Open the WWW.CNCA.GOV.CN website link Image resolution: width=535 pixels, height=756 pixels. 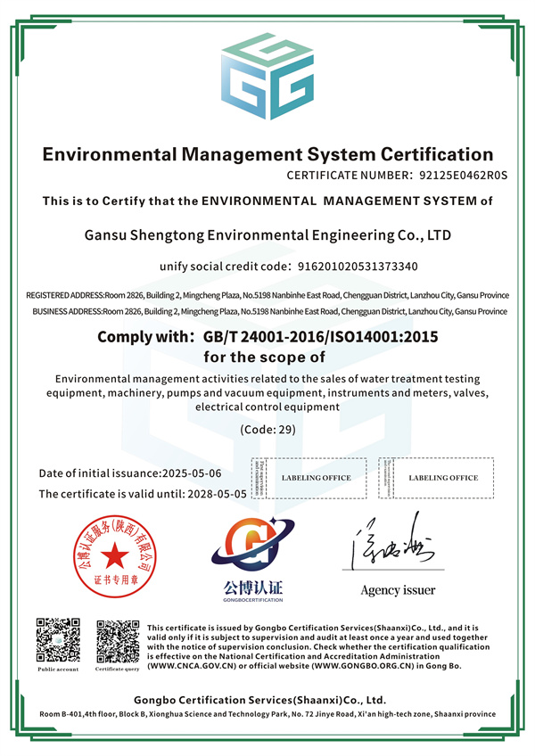(x=196, y=666)
